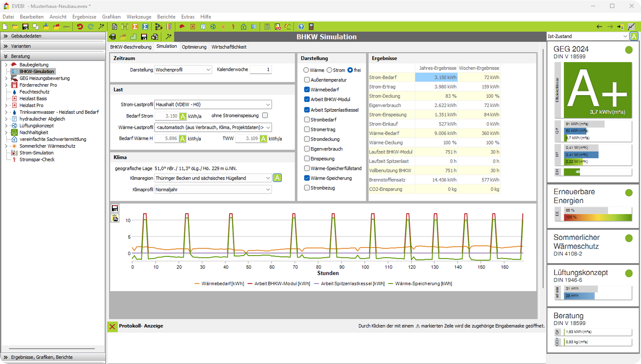This screenshot has height=364, width=641.
Task: Toggle the ohne Stromeinspeisung checkbox
Action: 265,115
